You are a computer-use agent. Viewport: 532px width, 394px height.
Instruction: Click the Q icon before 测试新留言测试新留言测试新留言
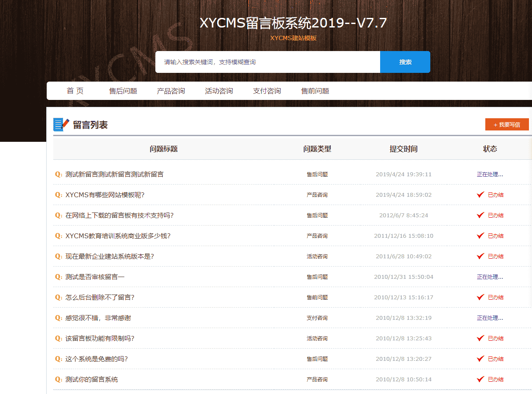tap(58, 175)
